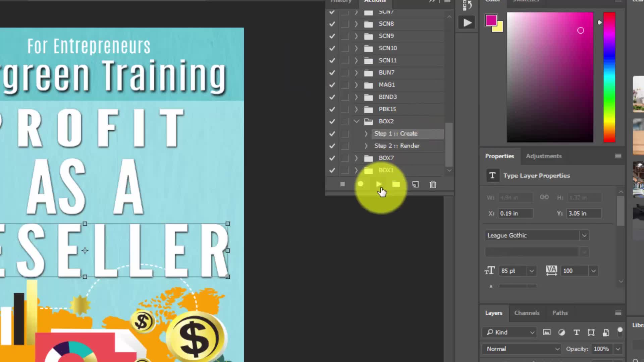The width and height of the screenshot is (644, 362).
Task: Filter layers by smart objects icon
Action: 606,332
